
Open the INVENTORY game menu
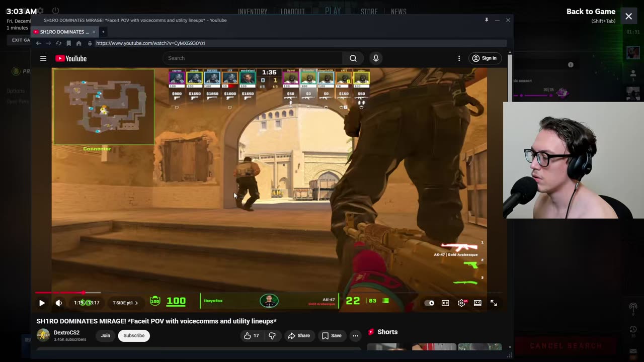[253, 12]
